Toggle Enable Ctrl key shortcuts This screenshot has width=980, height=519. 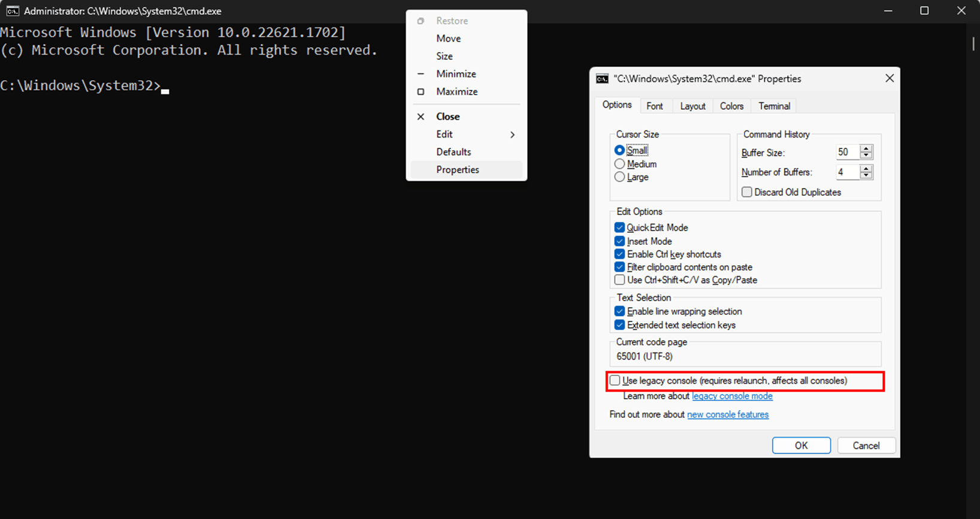pos(619,254)
